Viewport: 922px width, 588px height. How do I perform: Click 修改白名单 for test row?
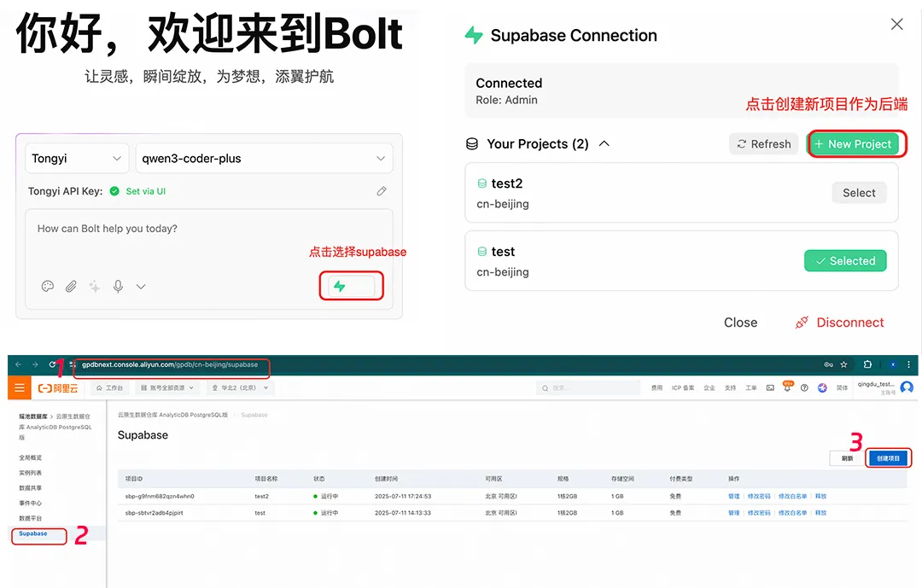(792, 513)
